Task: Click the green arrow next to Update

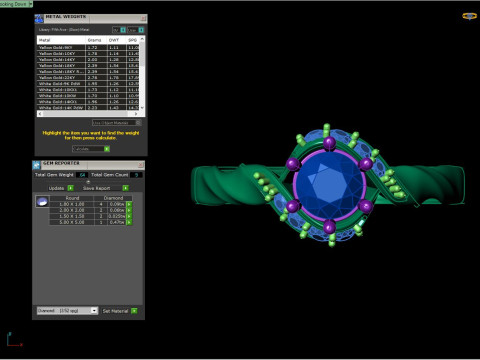Action: 70,188
